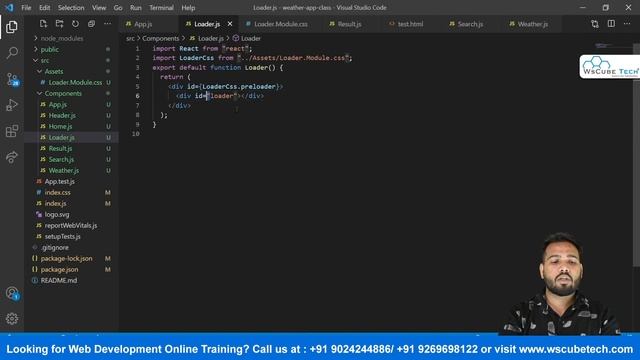This screenshot has width=640, height=360.
Task: Open the Manage gear icon
Action: [x=12, y=318]
